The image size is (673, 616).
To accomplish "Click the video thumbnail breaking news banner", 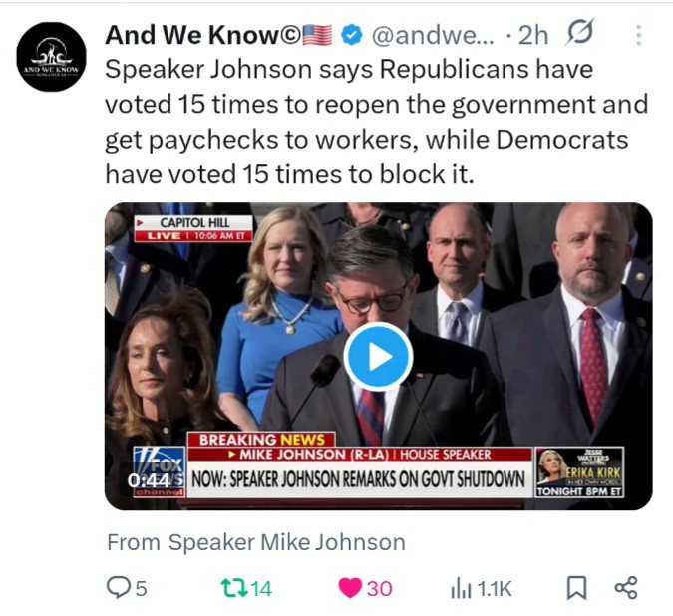I will click(x=360, y=465).
